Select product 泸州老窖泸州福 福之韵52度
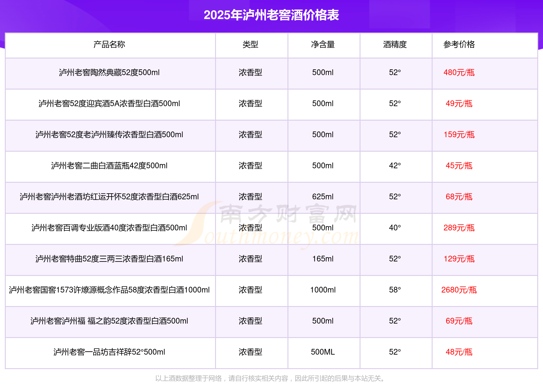 [109, 321]
